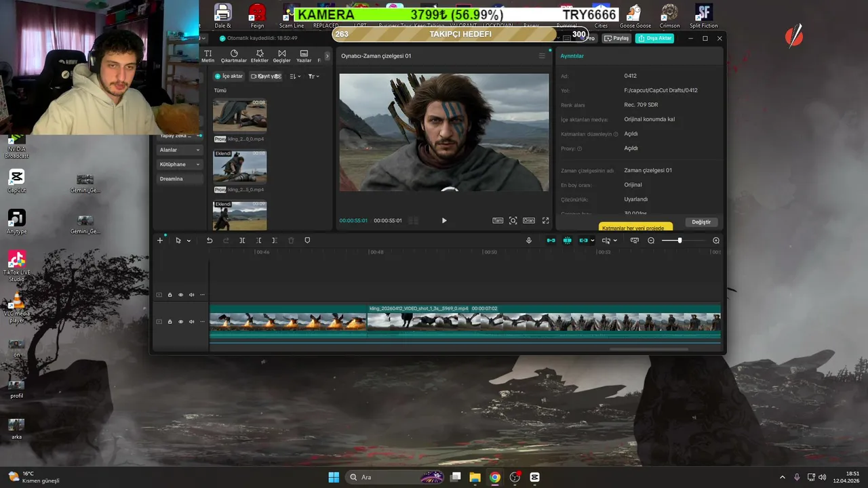Open File Explorer from the taskbar
Viewport: 868px width, 488px height.
click(x=475, y=477)
